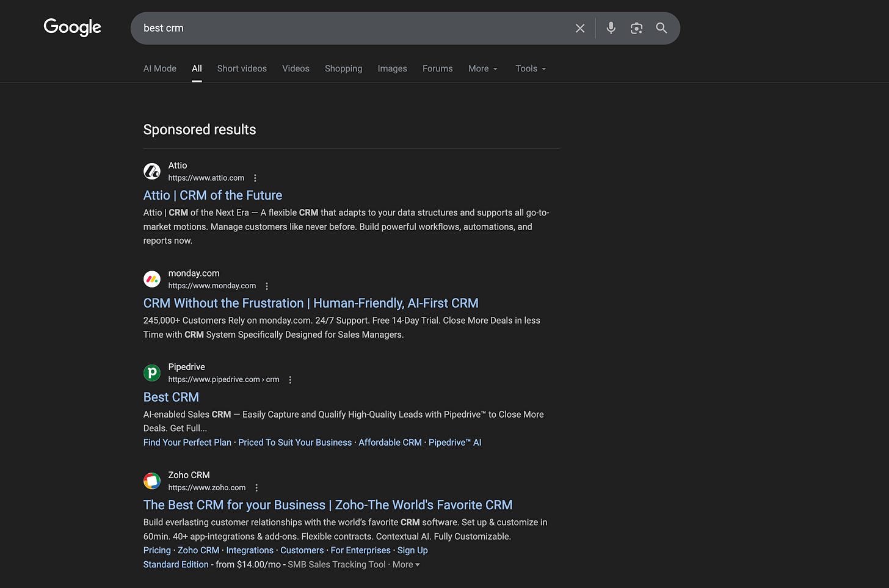889x588 pixels.
Task: Click the 'Sponsored results' heading
Action: click(200, 129)
